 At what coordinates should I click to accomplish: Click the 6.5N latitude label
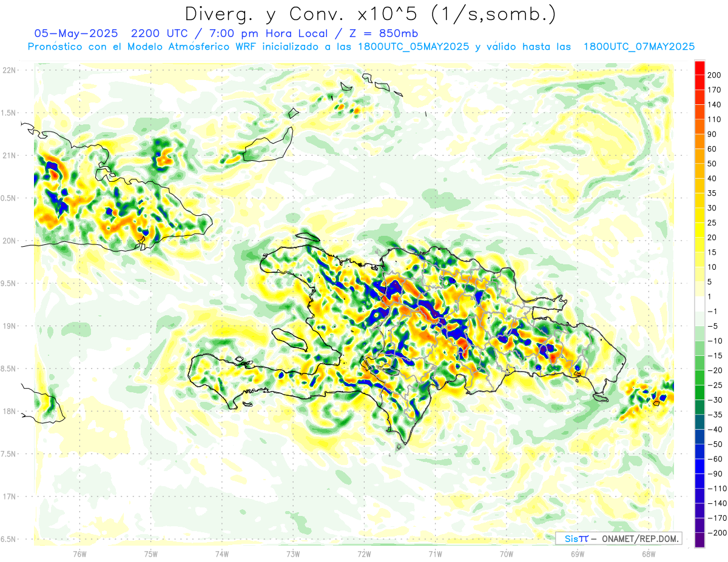(x=8, y=540)
